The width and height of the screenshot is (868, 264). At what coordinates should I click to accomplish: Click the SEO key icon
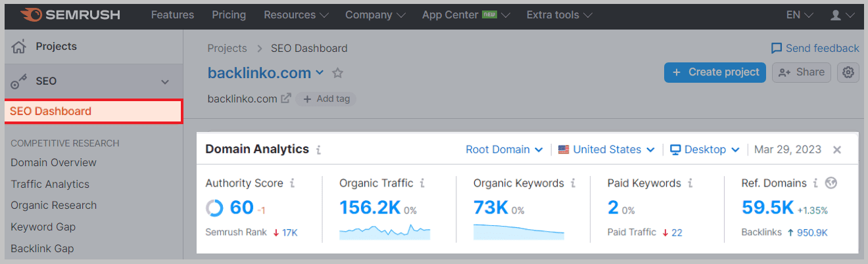point(19,81)
